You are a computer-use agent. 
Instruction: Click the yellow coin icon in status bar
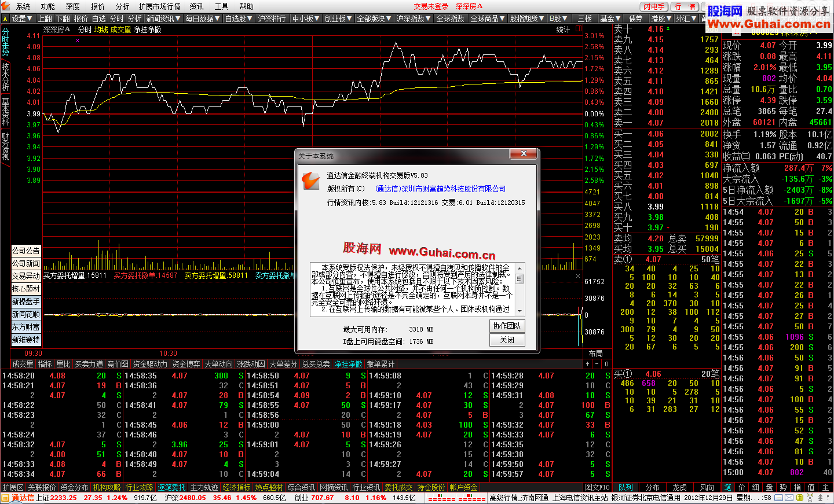[x=800, y=498]
